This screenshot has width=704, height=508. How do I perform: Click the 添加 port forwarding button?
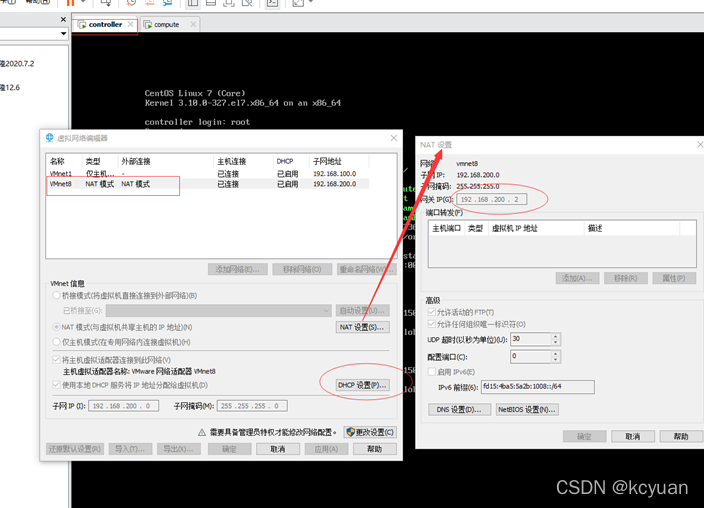coord(577,278)
